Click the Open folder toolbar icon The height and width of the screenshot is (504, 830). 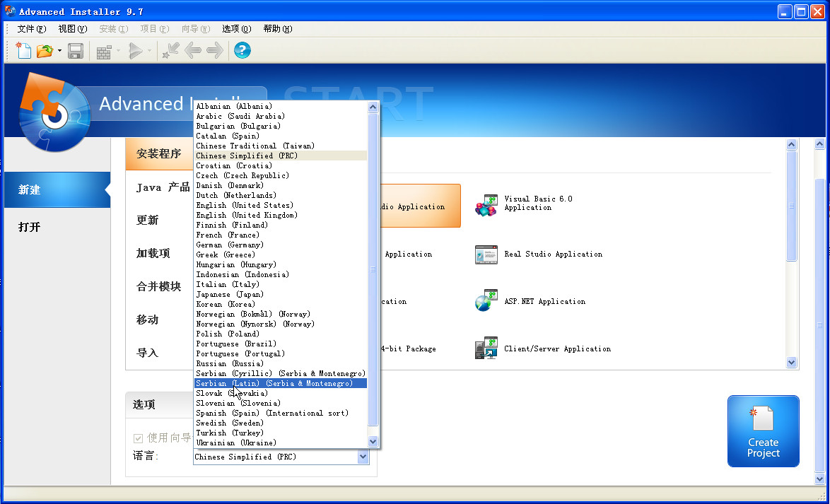click(45, 50)
